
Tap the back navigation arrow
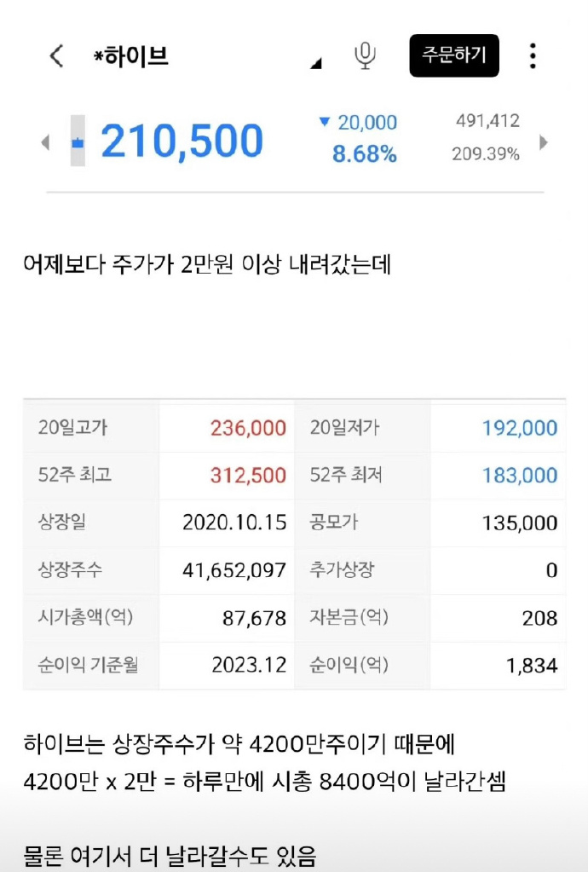tap(56, 55)
